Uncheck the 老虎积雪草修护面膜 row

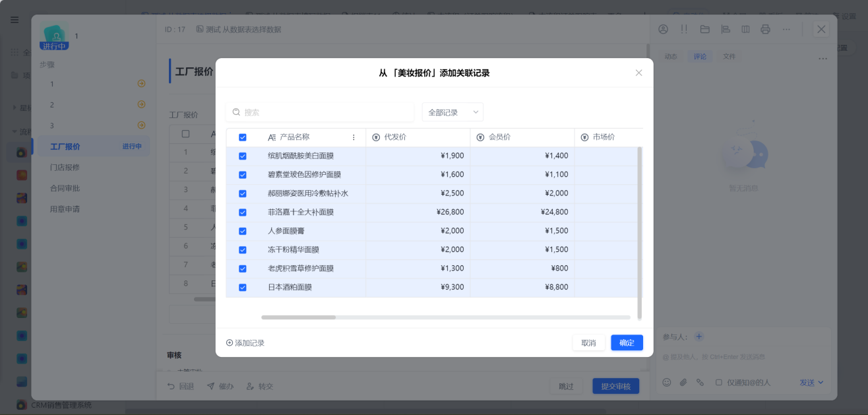click(243, 269)
